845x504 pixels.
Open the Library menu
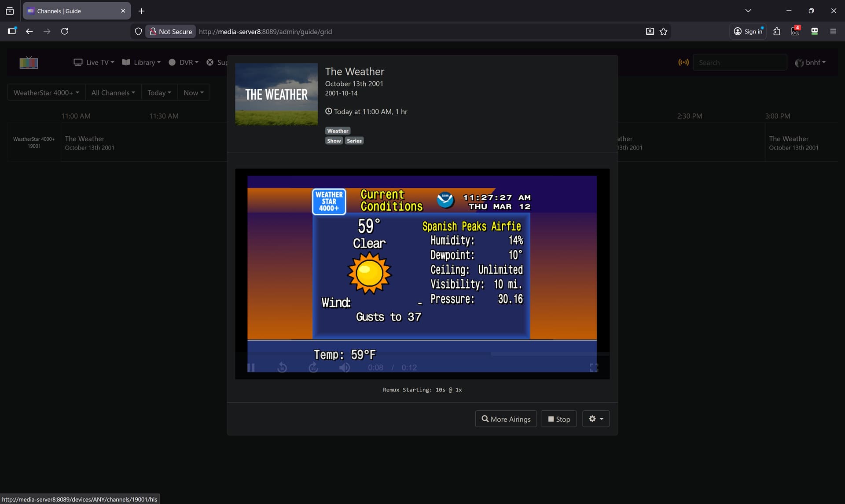pyautogui.click(x=141, y=62)
